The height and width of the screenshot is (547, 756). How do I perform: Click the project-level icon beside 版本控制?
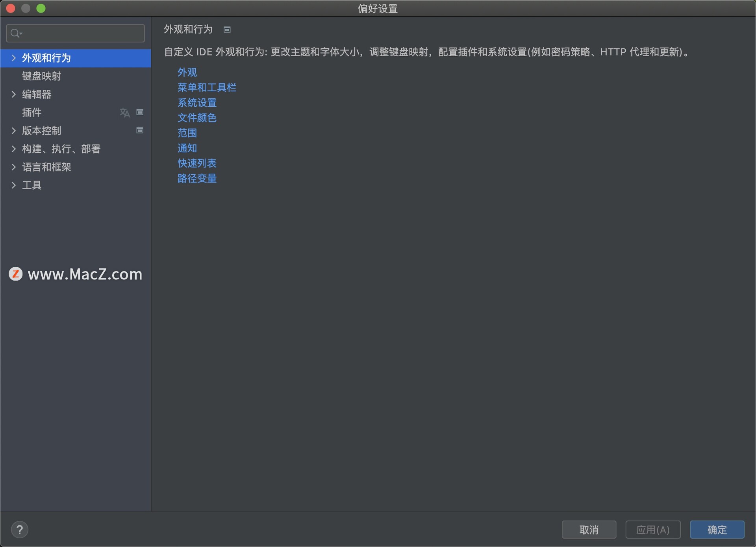[x=140, y=131]
